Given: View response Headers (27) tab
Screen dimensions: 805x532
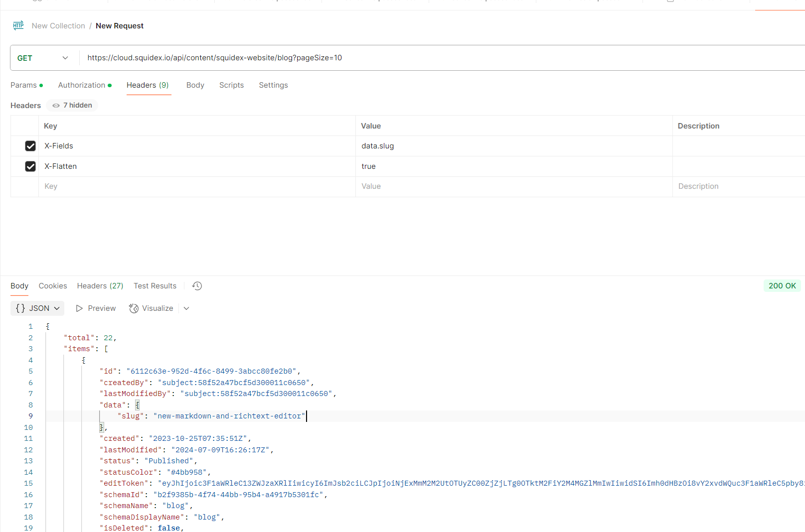Looking at the screenshot, I should coord(100,286).
